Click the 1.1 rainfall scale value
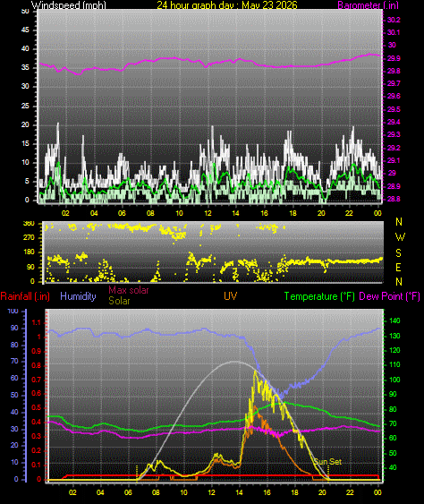Screen dimensions: 424x504 [37, 322]
